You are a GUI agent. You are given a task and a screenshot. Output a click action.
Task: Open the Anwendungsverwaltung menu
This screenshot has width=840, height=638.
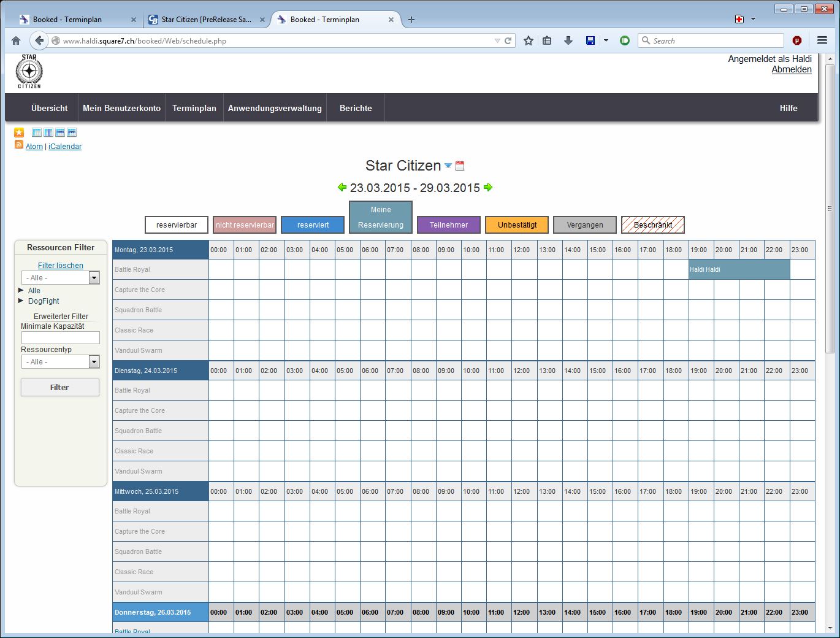275,108
